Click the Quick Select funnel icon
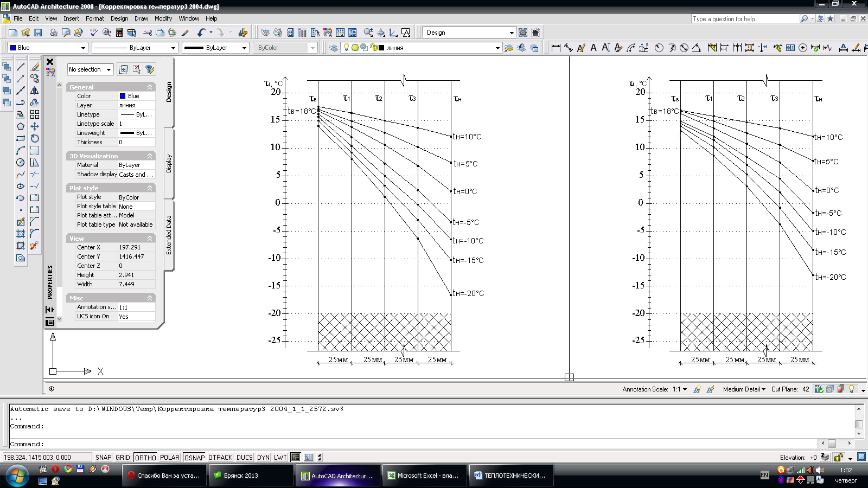 pyautogui.click(x=150, y=69)
